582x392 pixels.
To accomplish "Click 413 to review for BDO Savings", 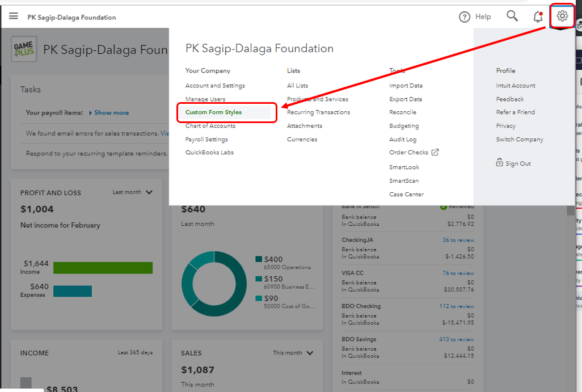I will [457, 339].
